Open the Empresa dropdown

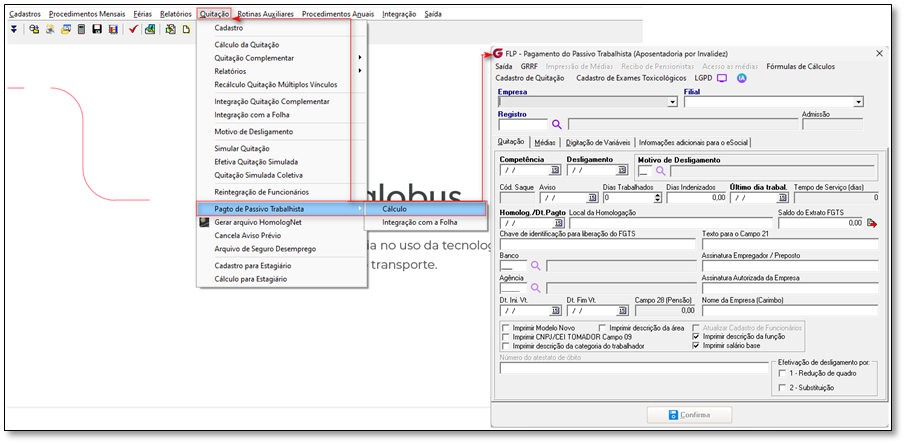coord(672,102)
